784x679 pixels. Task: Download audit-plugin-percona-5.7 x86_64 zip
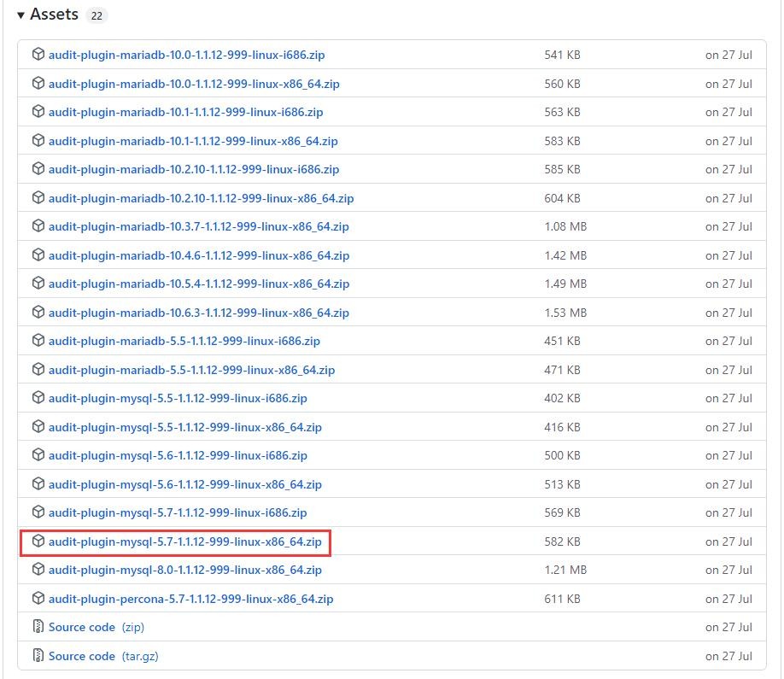click(190, 599)
